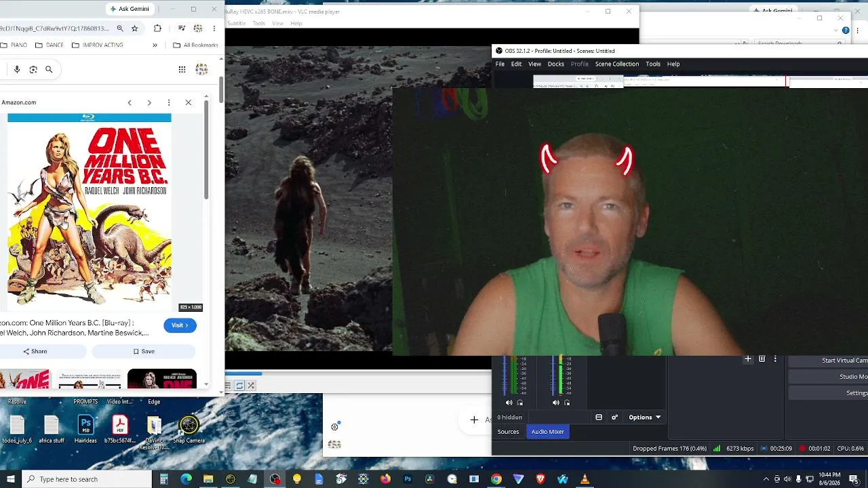
Task: Switch to OBS Sources tab
Action: click(x=508, y=432)
